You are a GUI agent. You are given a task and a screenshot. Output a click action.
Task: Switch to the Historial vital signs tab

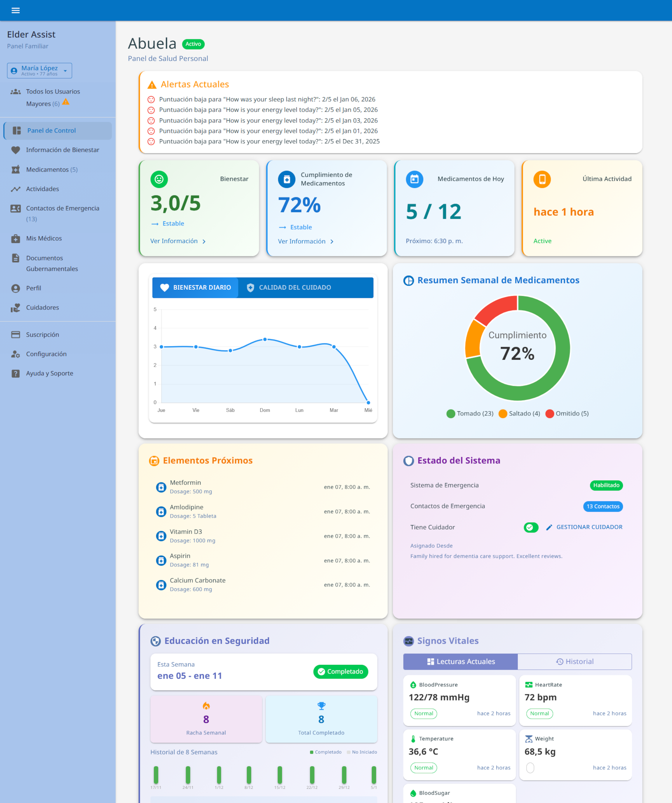[575, 662]
